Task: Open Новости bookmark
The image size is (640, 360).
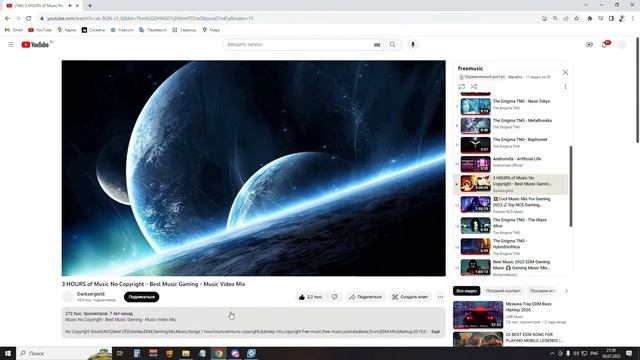Action: pyautogui.click(x=122, y=30)
